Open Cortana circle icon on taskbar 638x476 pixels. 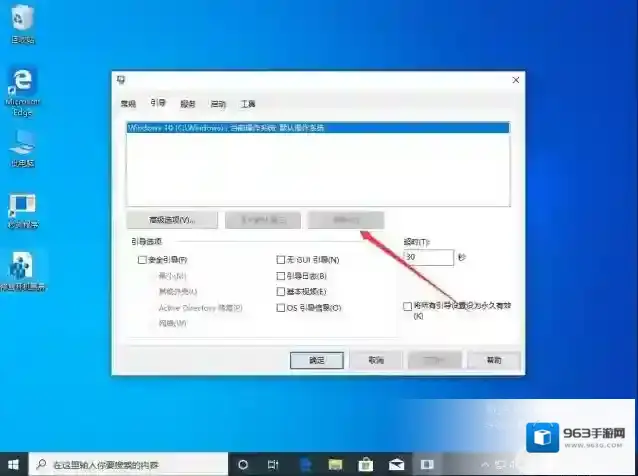coord(243,464)
